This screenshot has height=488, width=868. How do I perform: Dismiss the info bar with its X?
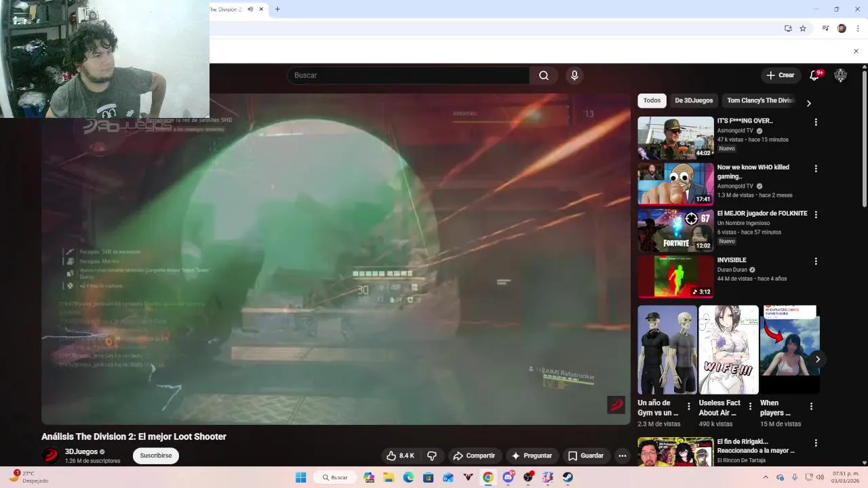point(856,52)
